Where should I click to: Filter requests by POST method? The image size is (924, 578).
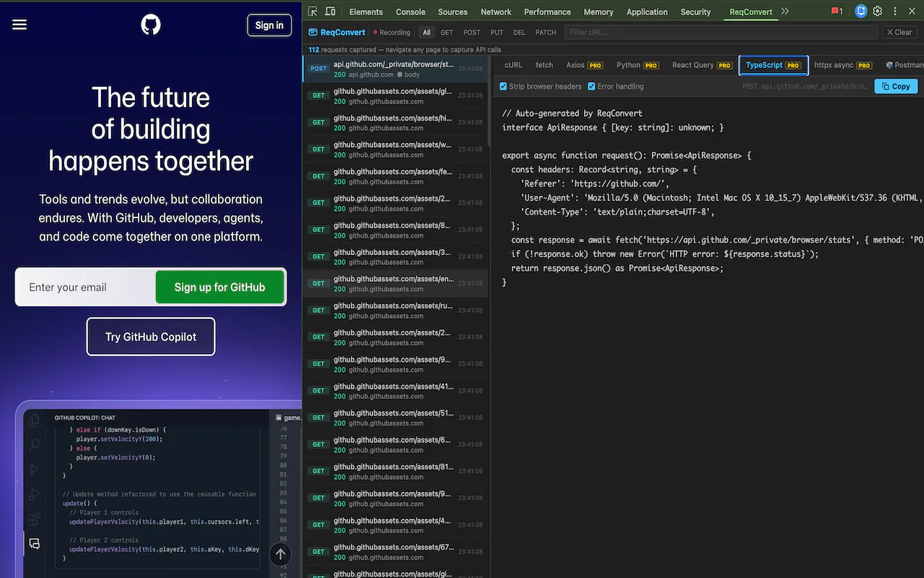click(471, 33)
